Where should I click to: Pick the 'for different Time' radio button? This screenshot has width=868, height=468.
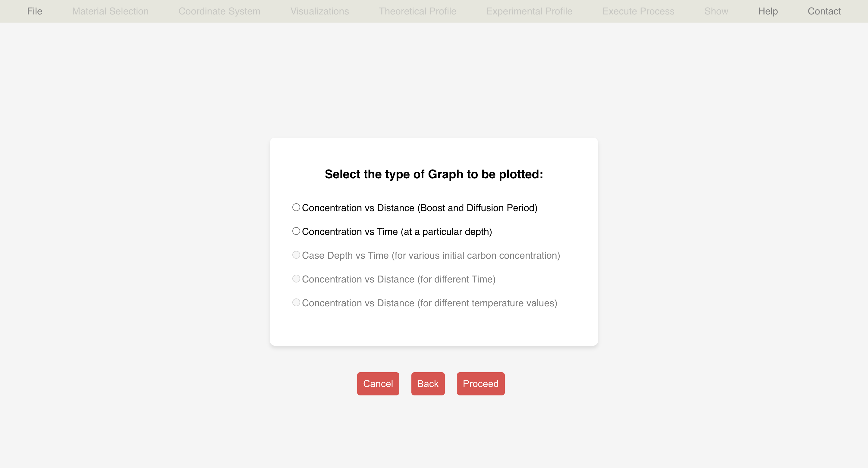click(296, 279)
